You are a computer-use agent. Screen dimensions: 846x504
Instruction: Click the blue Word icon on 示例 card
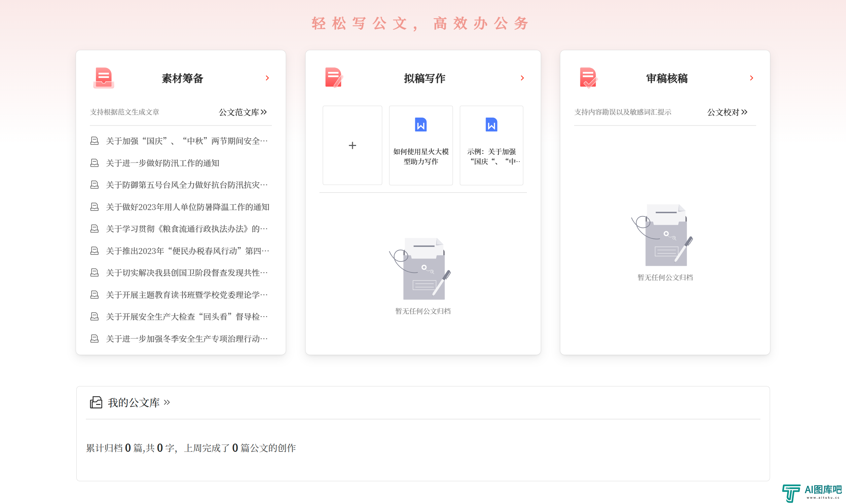[491, 125]
